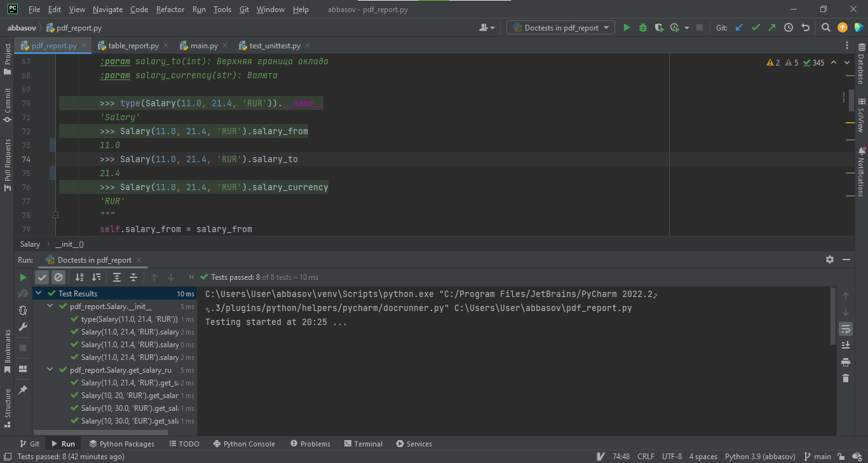Switch to the table_report.py tab
This screenshot has height=463, width=868.
click(133, 45)
